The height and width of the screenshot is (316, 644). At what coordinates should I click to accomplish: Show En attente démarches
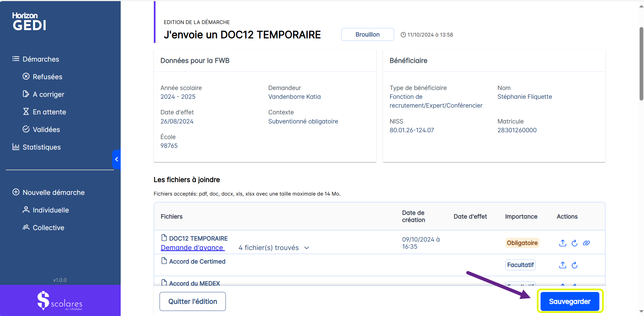[49, 112]
